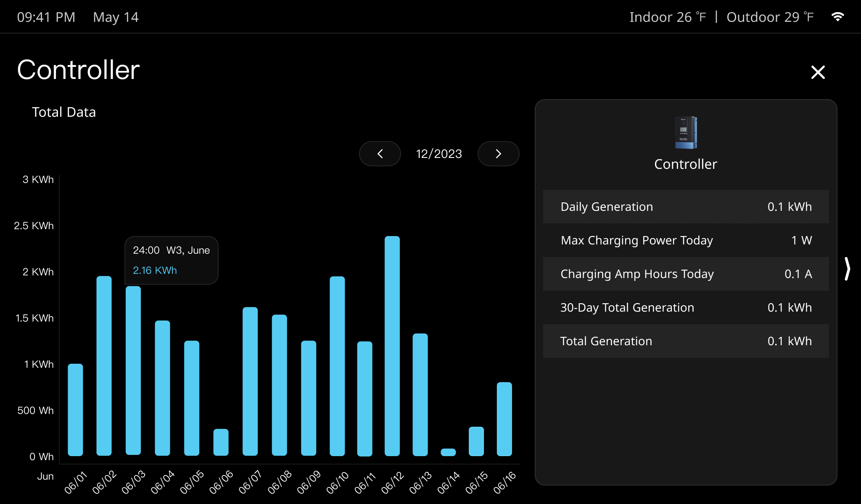
Task: Select the 06/14 shortest bar
Action: pyautogui.click(x=448, y=452)
